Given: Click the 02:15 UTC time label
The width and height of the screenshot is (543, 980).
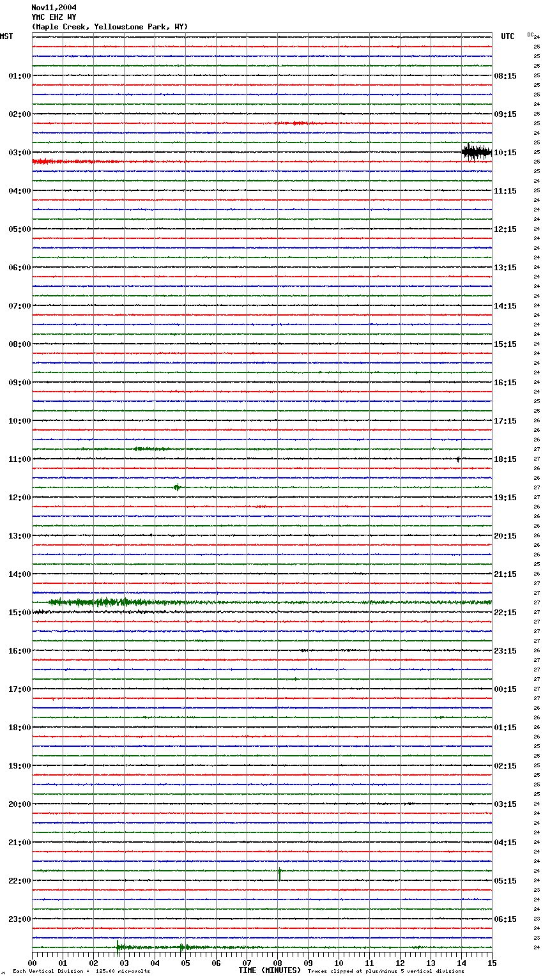Looking at the screenshot, I should [505, 766].
